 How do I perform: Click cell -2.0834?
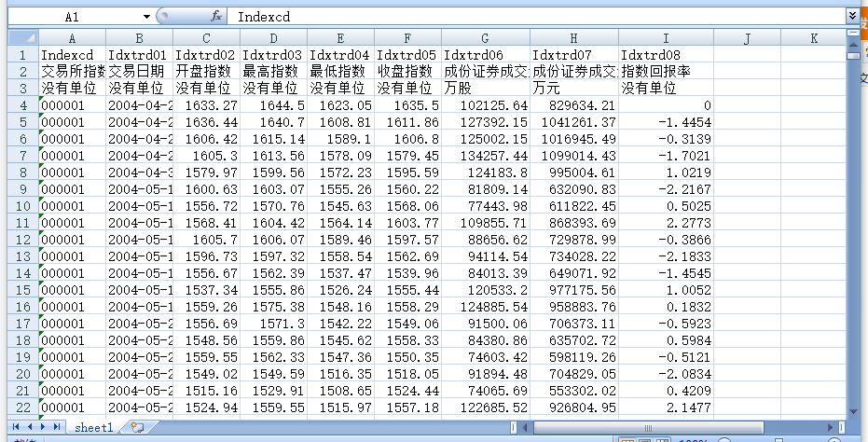[x=666, y=374]
